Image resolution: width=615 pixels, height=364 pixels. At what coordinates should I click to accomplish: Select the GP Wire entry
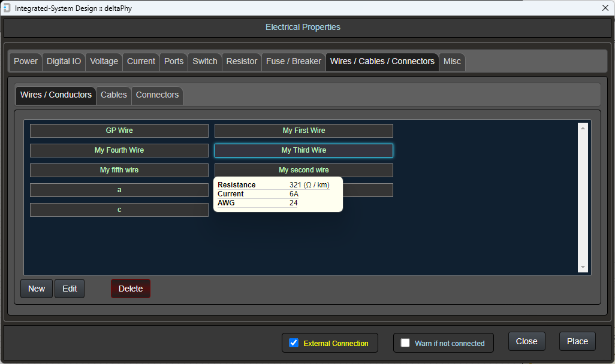pos(119,131)
